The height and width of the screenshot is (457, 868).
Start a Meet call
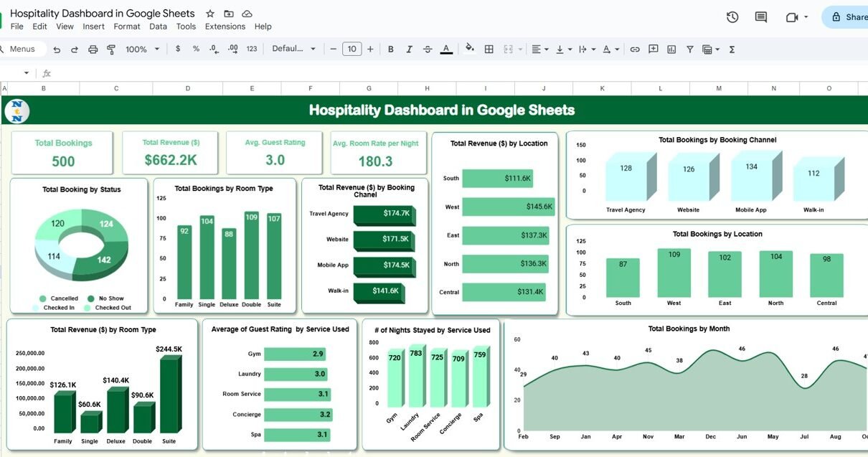coord(793,17)
